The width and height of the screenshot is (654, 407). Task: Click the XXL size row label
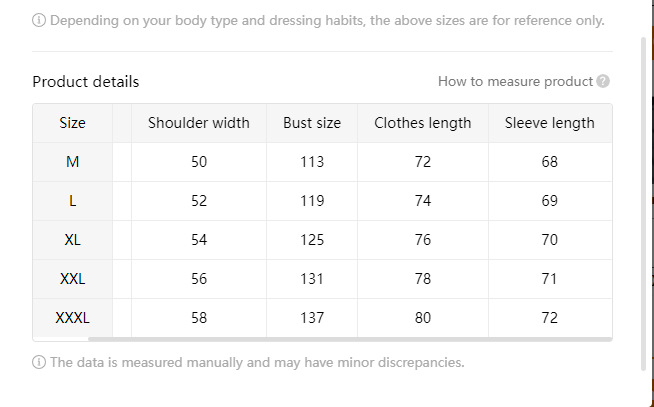(73, 279)
